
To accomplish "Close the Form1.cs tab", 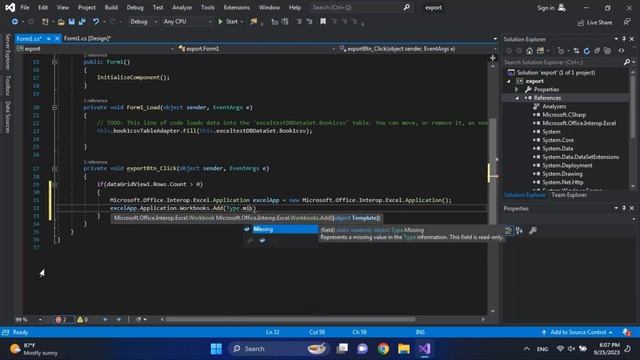I will 57,38.
